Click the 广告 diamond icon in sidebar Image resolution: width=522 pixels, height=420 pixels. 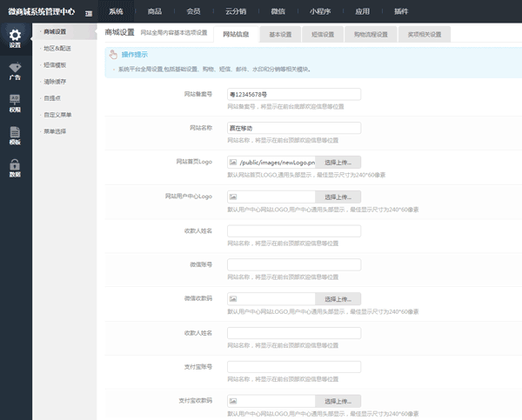point(15,70)
